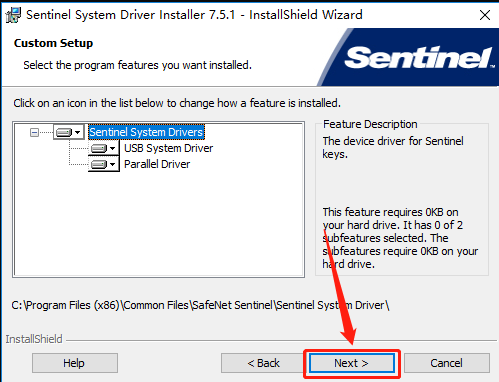This screenshot has height=382, width=499.
Task: Click the installer icon in the title bar
Action: [13, 15]
